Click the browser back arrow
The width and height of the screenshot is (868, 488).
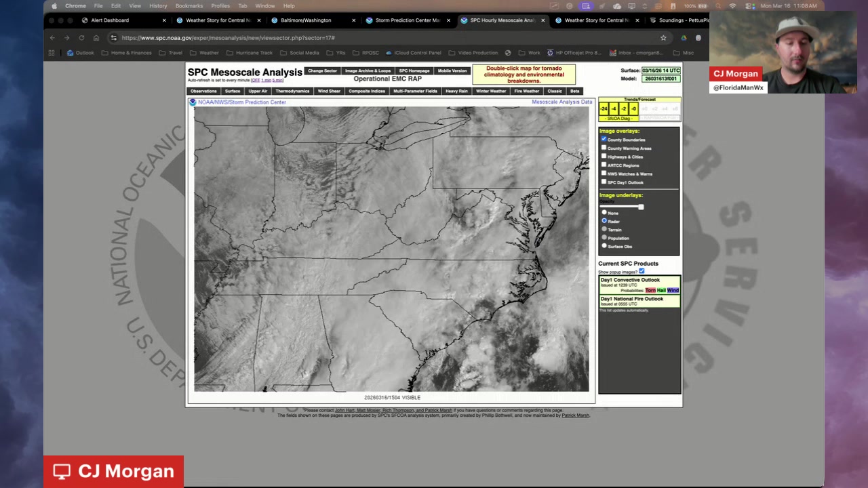[x=52, y=38]
